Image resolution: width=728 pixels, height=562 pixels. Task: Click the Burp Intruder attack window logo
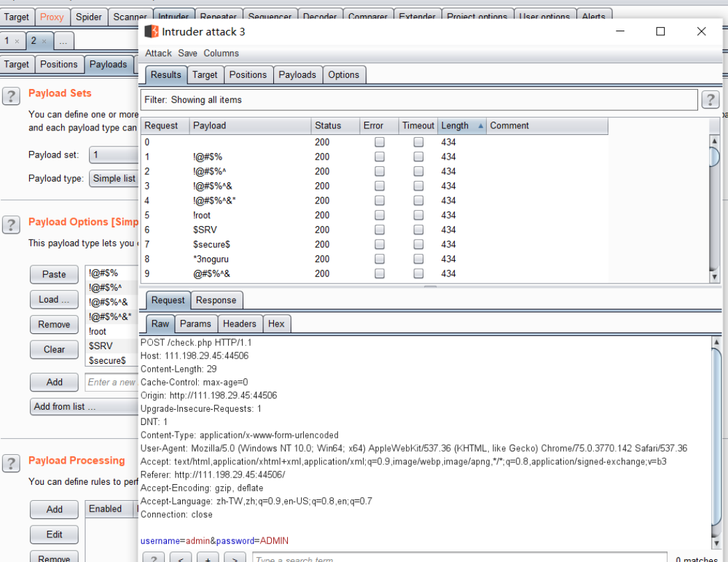pyautogui.click(x=152, y=31)
